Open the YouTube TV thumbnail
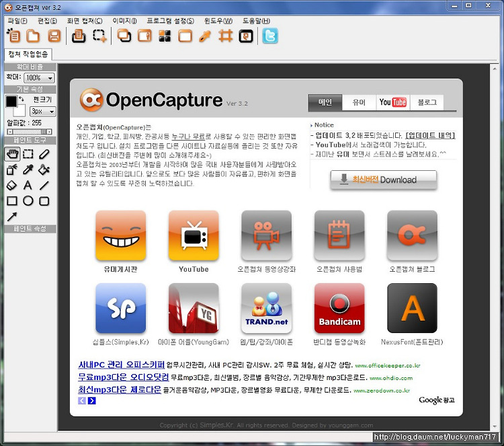 point(194,235)
